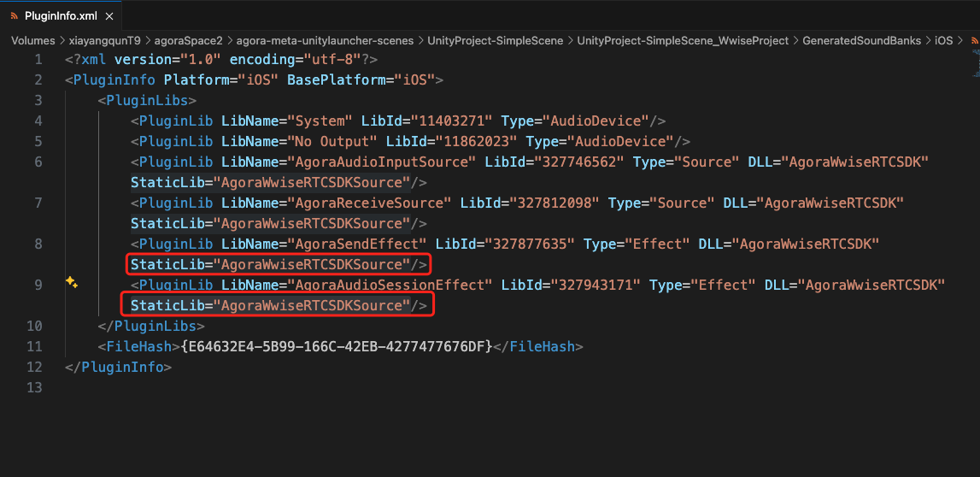Click the "AgoraAudioInputSource" LibName value
The width and height of the screenshot is (980, 477).
click(x=383, y=162)
